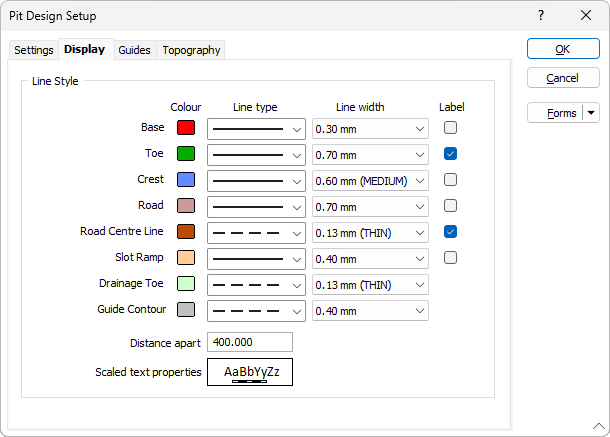Open the Forms dropdown arrow
The height and width of the screenshot is (437, 610).
pyautogui.click(x=591, y=113)
